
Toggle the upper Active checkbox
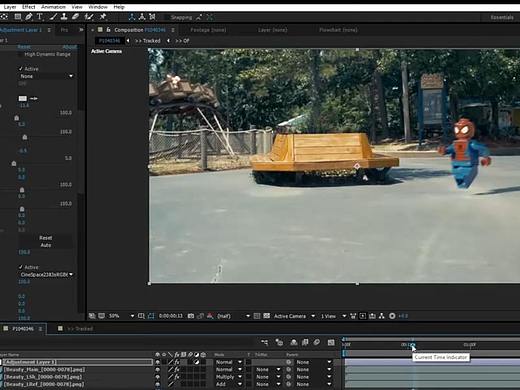point(21,69)
